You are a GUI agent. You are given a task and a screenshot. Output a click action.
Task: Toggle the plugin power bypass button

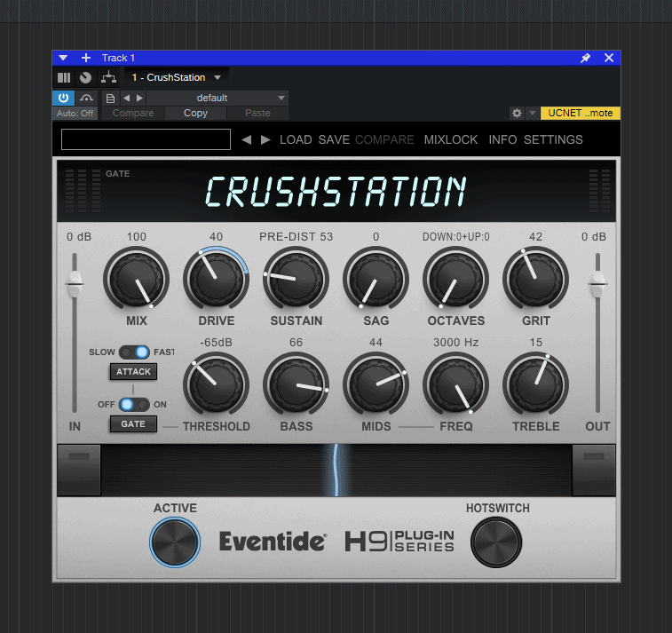click(64, 98)
